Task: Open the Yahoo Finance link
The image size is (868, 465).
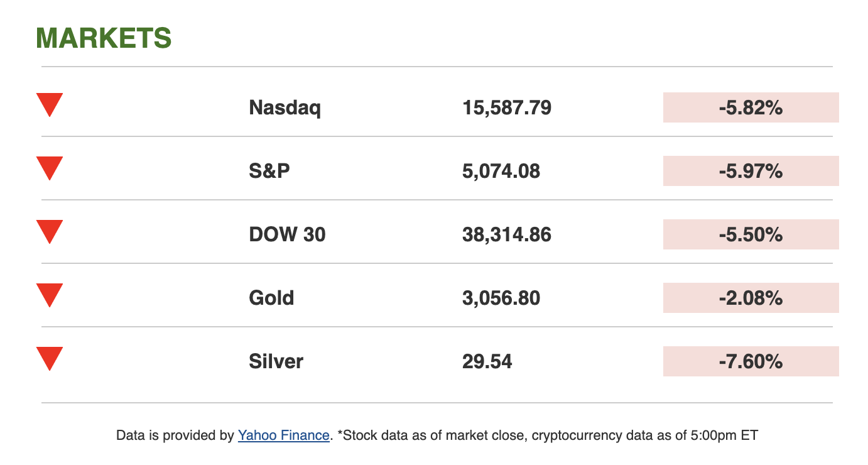Action: (283, 435)
